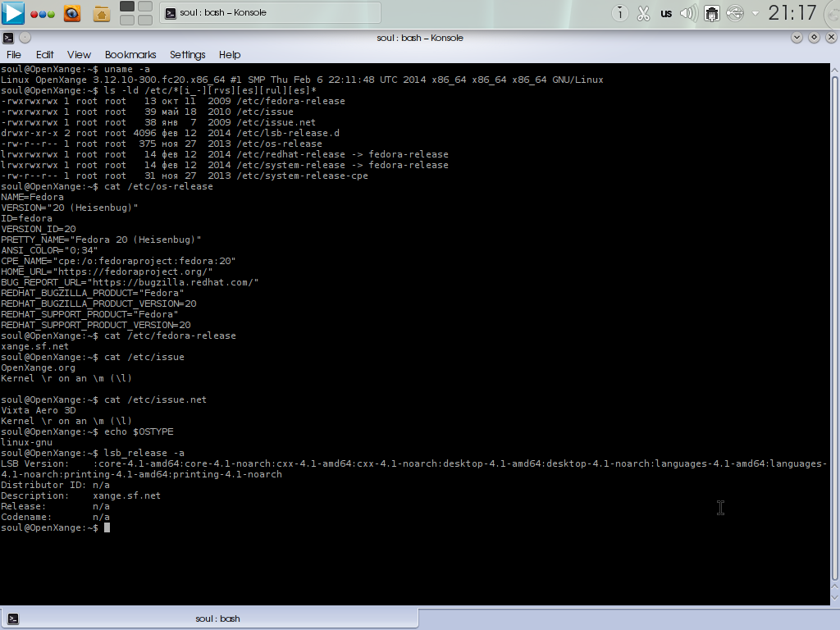Click the 'OpenXange.org' output line
This screenshot has height=630, width=840.
tap(38, 368)
